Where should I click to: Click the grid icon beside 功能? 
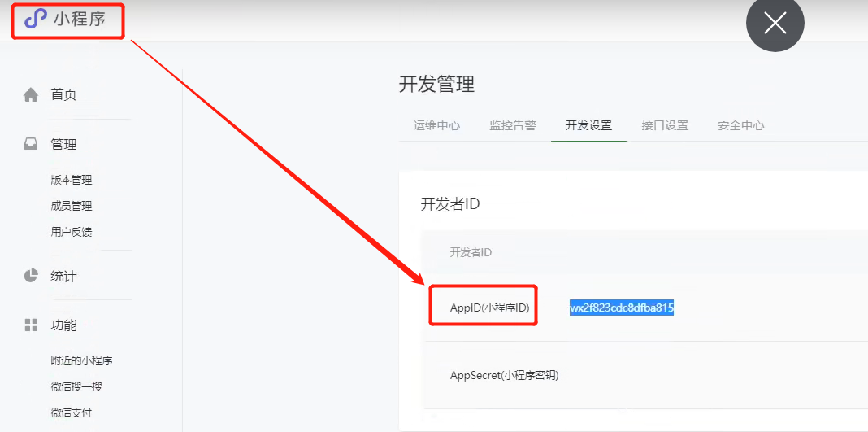31,325
